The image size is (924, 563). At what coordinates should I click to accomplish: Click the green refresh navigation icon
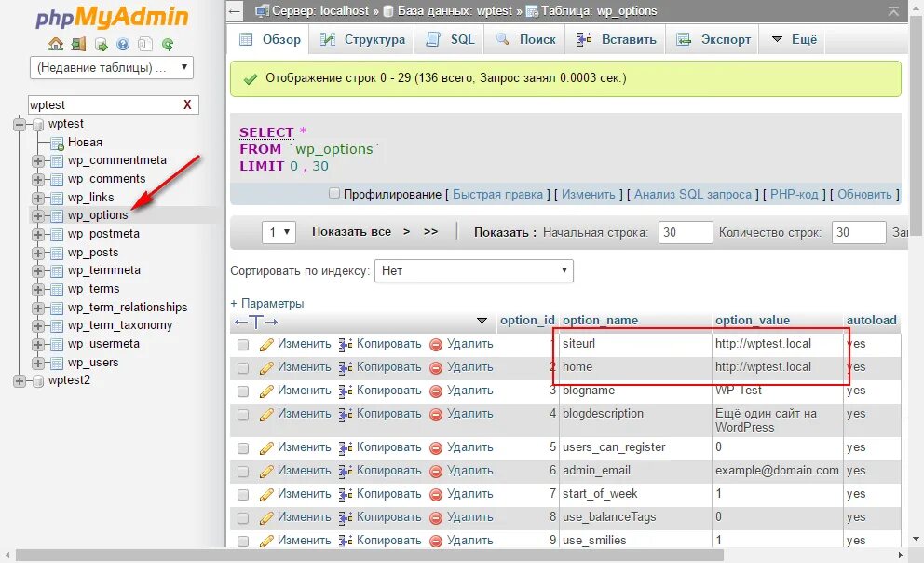(x=168, y=43)
